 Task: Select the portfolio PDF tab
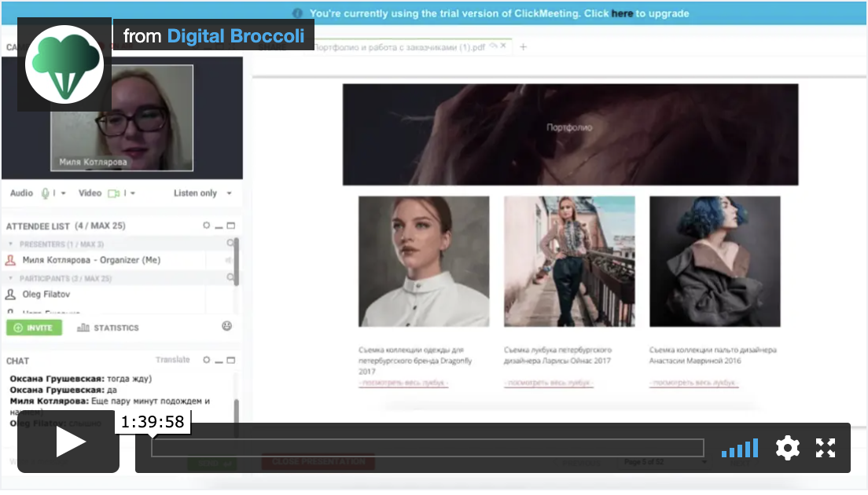coord(401,47)
